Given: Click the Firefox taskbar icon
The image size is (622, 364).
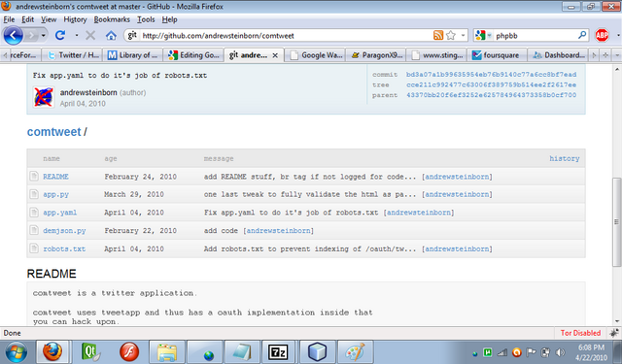Looking at the screenshot, I should click(x=52, y=351).
